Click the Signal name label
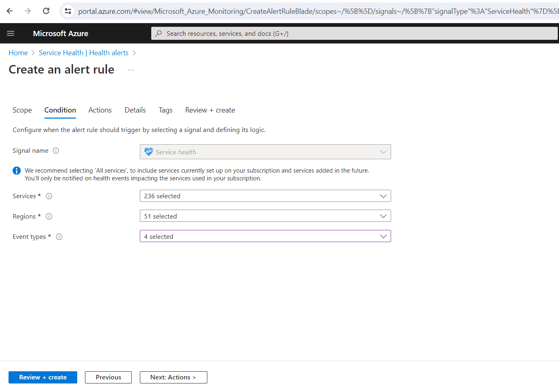 click(30, 151)
